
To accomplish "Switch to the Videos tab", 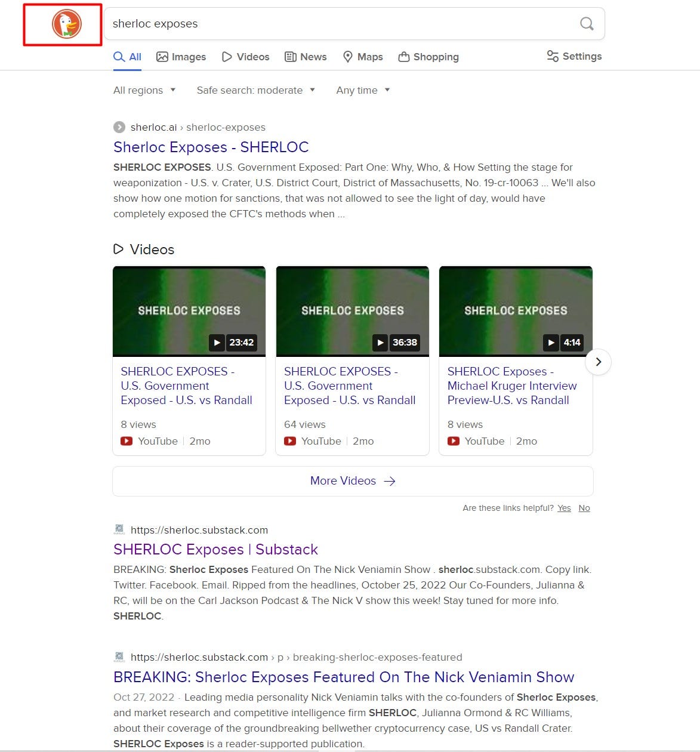I will click(x=245, y=57).
